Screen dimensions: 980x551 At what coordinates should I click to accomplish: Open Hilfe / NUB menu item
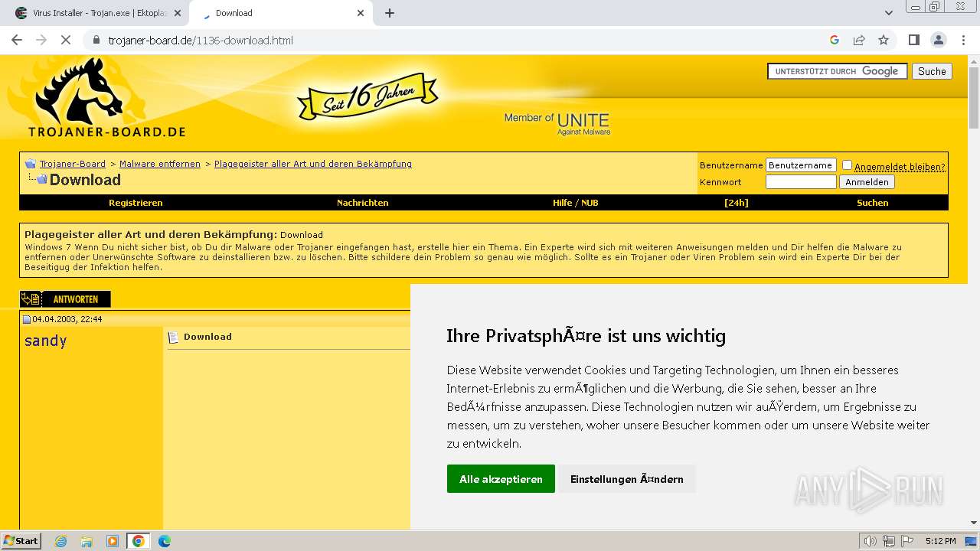(576, 203)
